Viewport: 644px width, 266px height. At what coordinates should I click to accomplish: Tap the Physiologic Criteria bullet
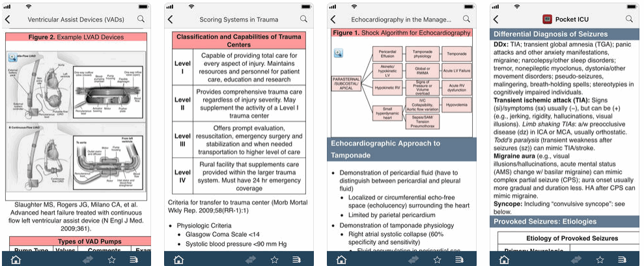(204, 226)
